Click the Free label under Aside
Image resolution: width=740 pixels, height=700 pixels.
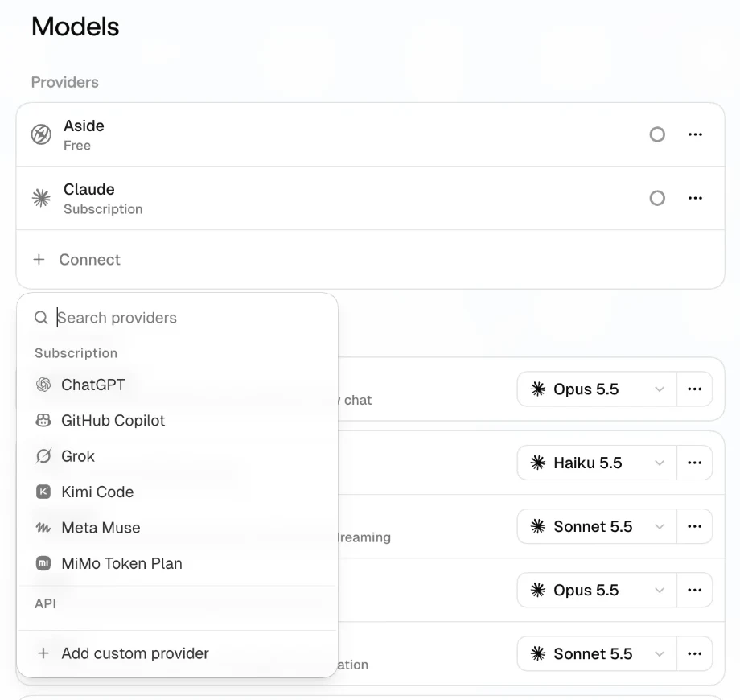(x=77, y=146)
